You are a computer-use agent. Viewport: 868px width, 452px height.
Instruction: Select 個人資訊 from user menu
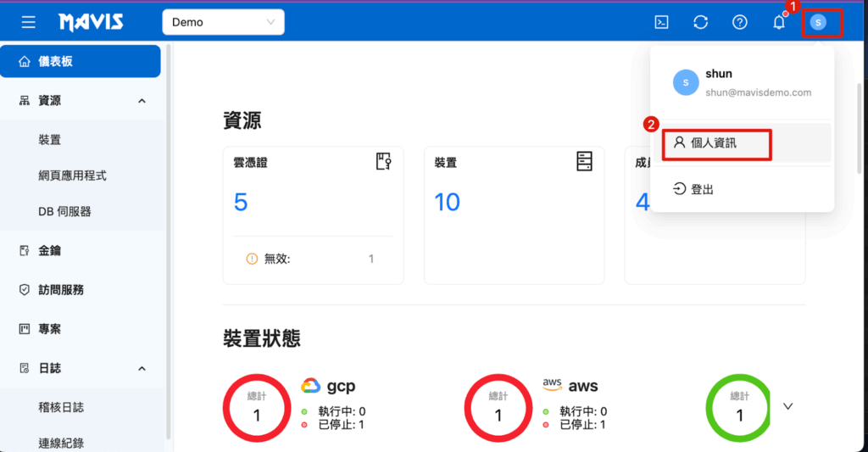point(714,143)
